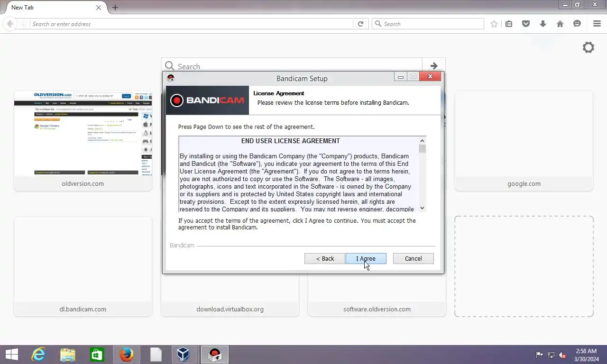Click the site identity info icon

pos(24,24)
